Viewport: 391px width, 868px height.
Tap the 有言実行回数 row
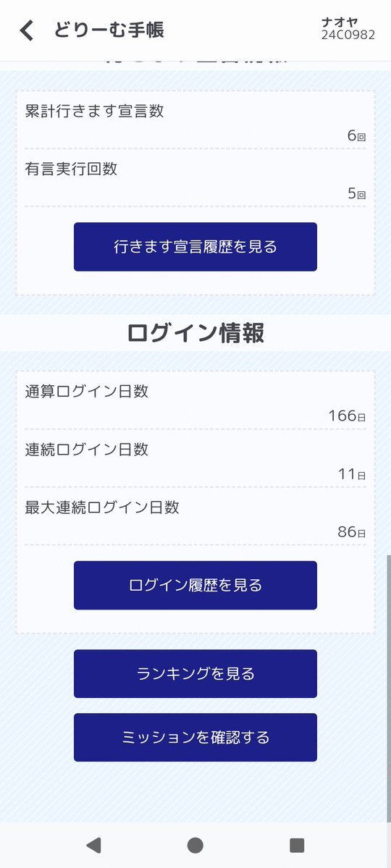click(x=195, y=180)
